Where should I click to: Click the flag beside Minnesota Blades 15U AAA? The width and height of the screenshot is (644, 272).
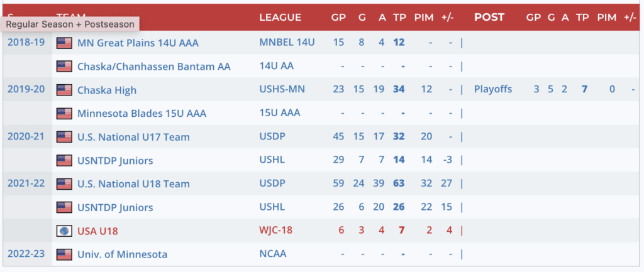tap(64, 114)
